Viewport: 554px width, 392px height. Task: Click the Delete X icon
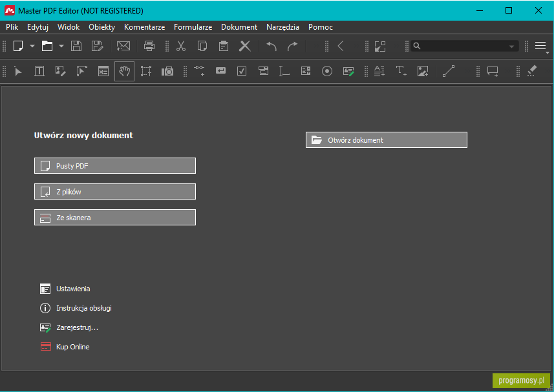[245, 46]
